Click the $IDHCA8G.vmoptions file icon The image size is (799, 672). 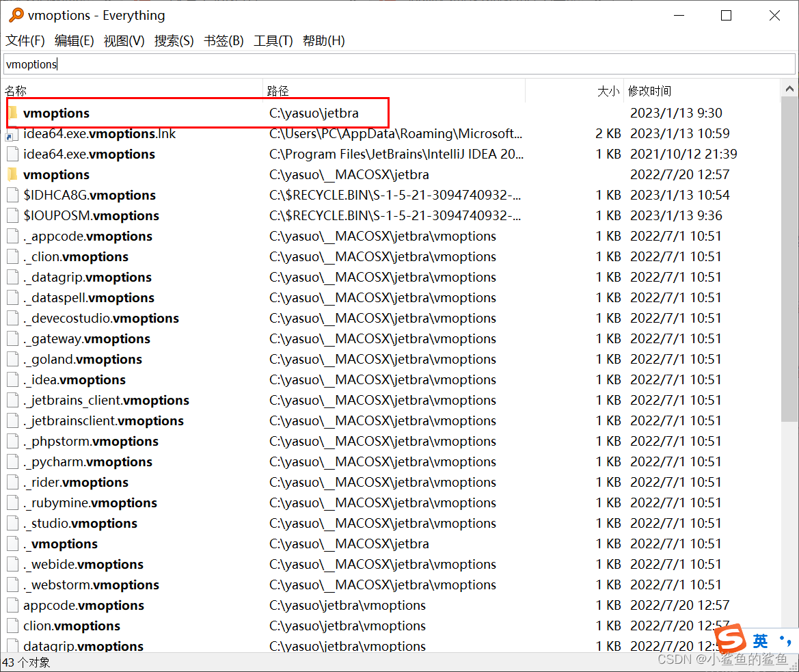point(12,196)
